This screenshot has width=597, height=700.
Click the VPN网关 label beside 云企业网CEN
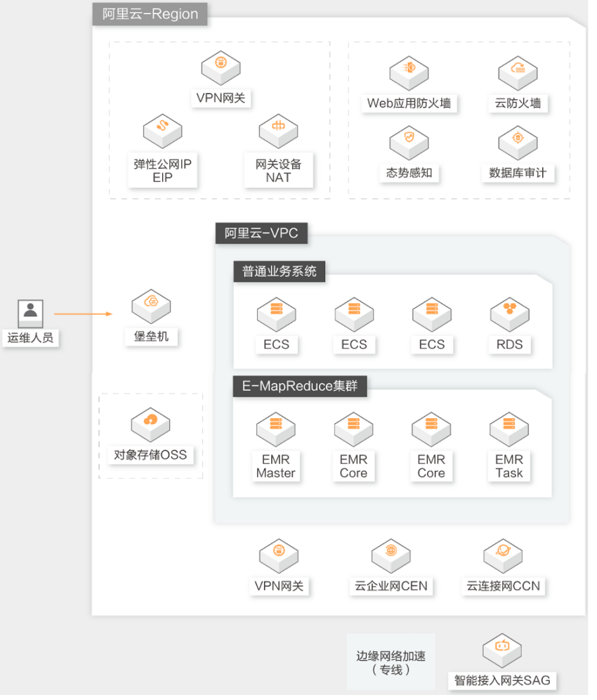click(279, 585)
